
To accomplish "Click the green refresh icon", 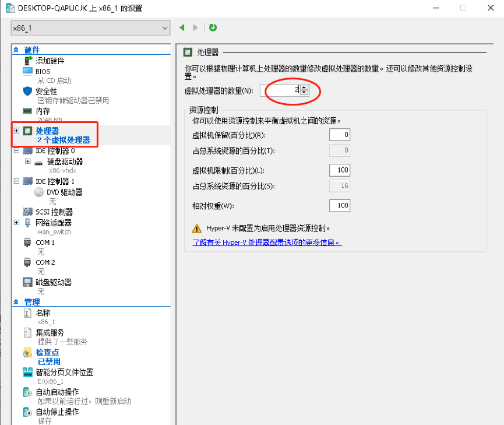I will point(213,27).
